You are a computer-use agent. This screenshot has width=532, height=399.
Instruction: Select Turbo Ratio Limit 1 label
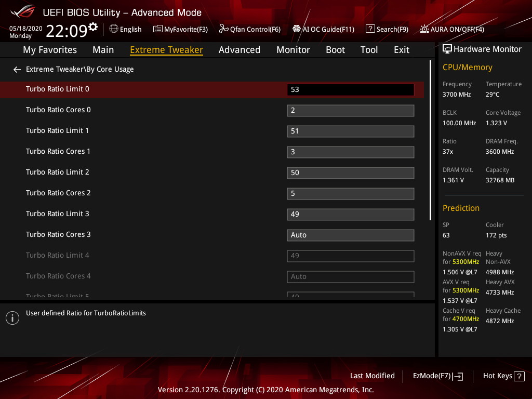[x=57, y=130]
